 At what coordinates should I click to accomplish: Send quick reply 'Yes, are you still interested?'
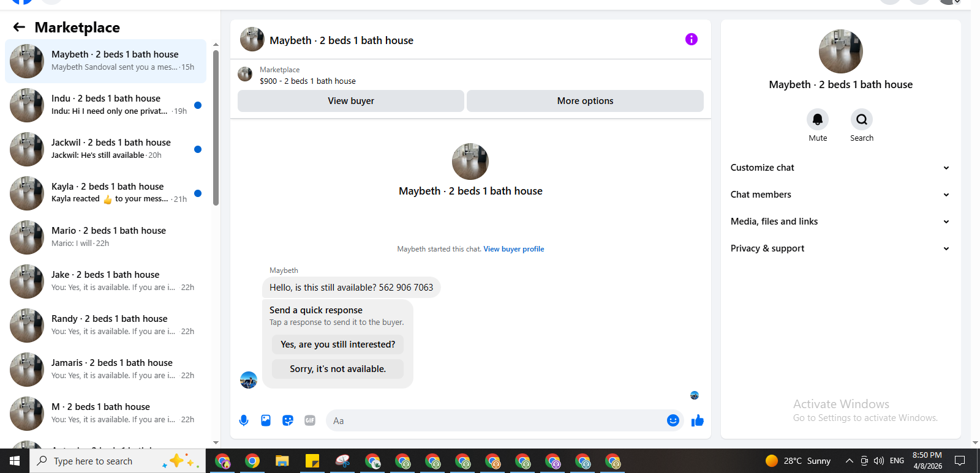click(x=337, y=345)
